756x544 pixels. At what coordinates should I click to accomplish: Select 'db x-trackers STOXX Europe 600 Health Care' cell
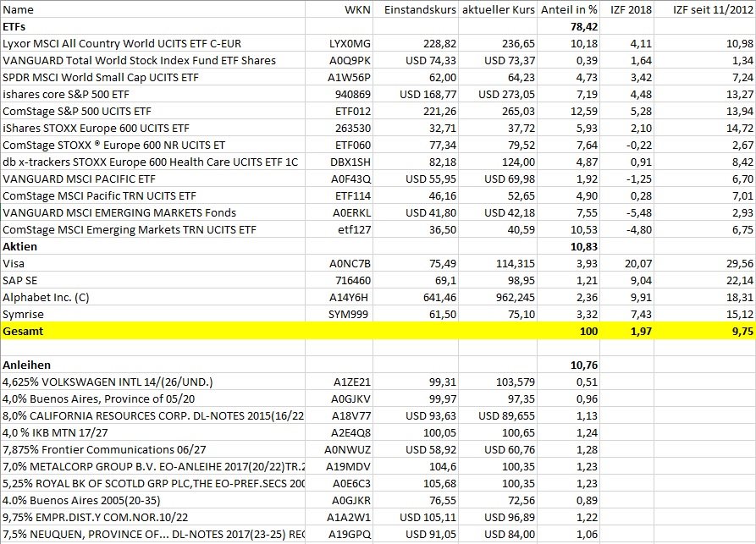tap(152, 162)
